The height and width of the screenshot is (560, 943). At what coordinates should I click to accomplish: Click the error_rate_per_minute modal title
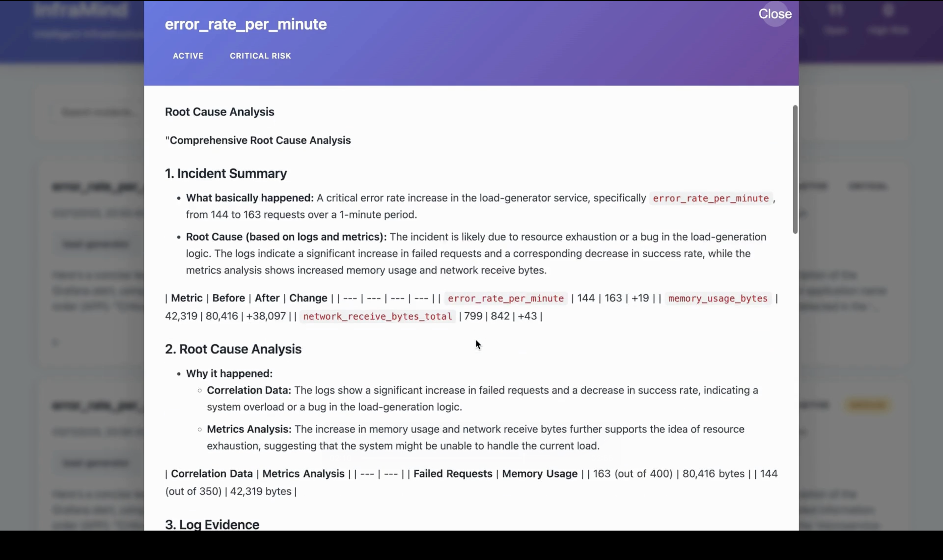pos(246,24)
